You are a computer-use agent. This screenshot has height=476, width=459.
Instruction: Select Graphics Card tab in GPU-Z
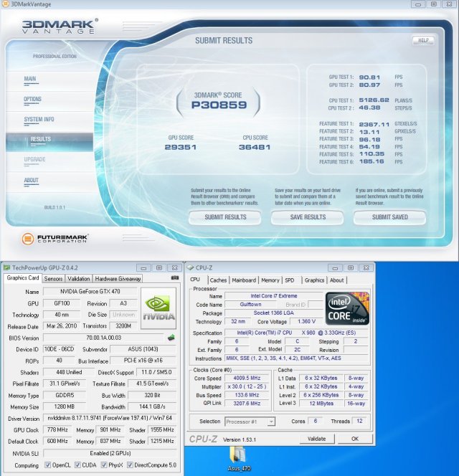pyautogui.click(x=23, y=278)
